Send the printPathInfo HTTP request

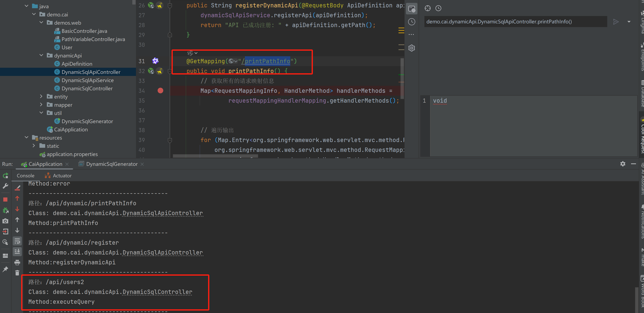point(616,22)
